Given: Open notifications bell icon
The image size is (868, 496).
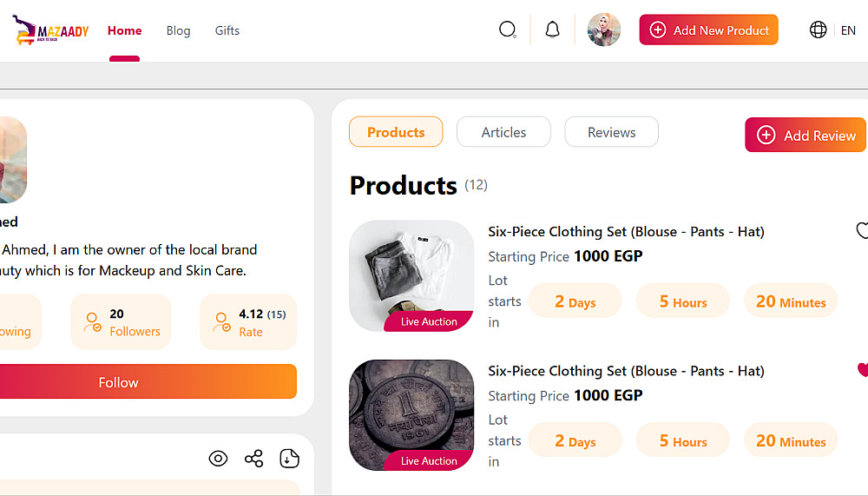Looking at the screenshot, I should [x=552, y=30].
